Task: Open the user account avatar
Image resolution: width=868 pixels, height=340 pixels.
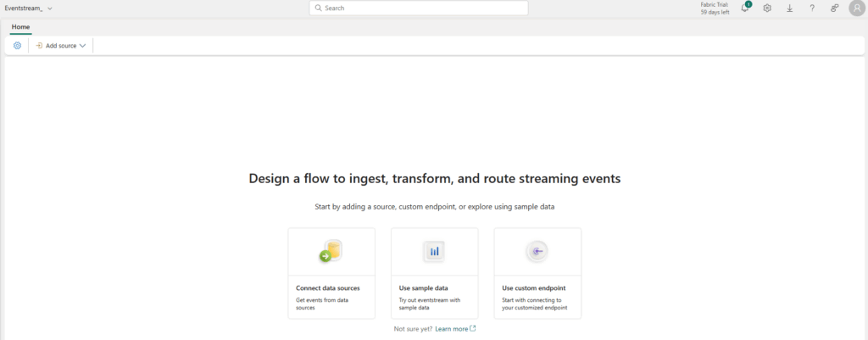Action: [856, 8]
